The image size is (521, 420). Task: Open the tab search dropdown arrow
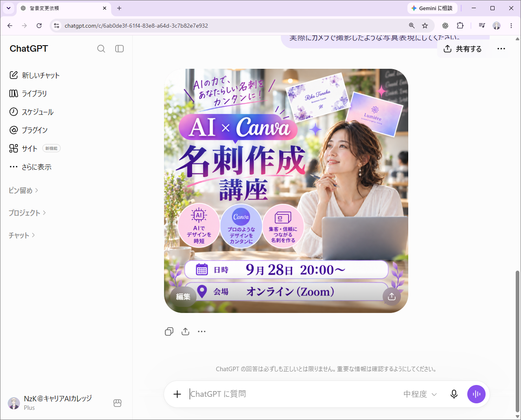click(9, 8)
